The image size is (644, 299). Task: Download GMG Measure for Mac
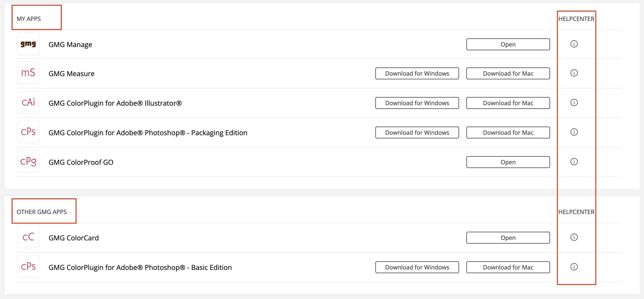[x=508, y=73]
